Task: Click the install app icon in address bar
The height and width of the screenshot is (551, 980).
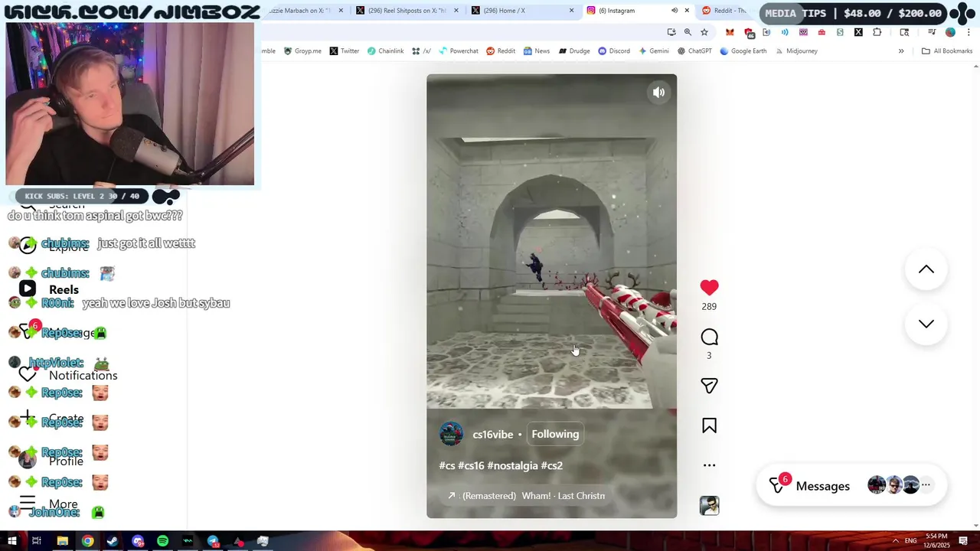Action: pos(671,32)
